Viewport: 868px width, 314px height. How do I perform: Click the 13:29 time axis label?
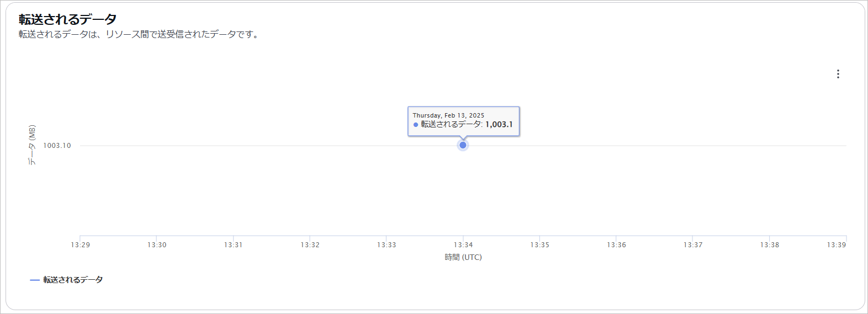click(81, 245)
